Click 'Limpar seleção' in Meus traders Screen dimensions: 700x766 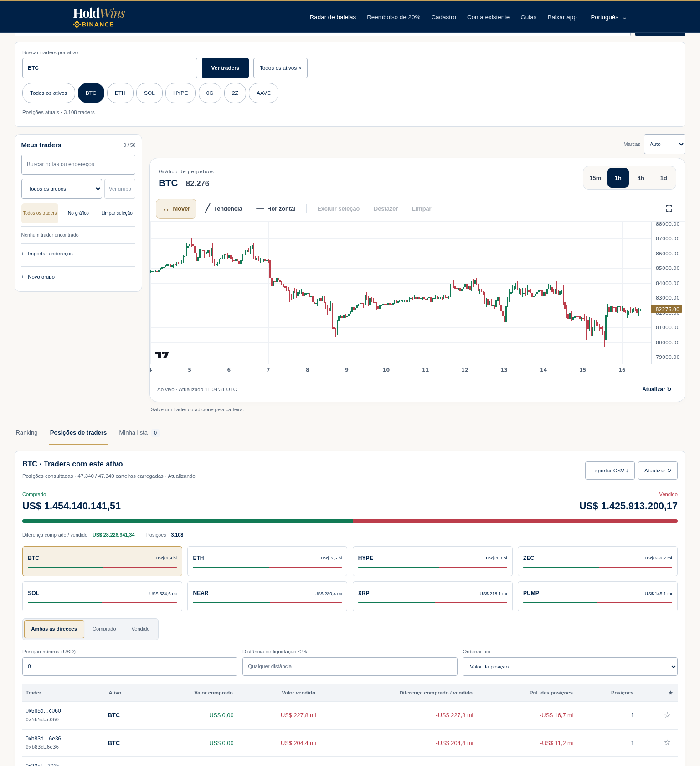[117, 213]
